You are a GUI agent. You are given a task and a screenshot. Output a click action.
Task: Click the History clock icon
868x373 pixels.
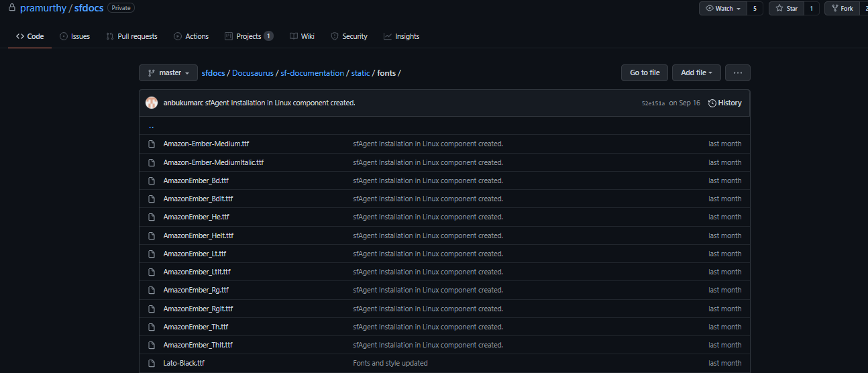tap(712, 103)
